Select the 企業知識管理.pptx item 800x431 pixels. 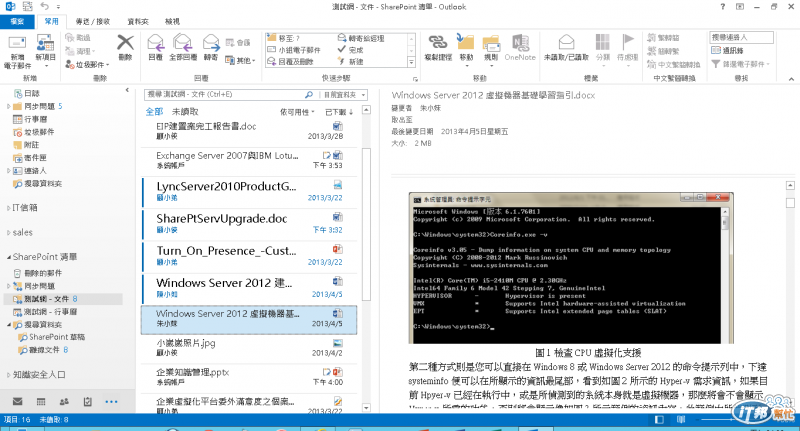[249, 376]
